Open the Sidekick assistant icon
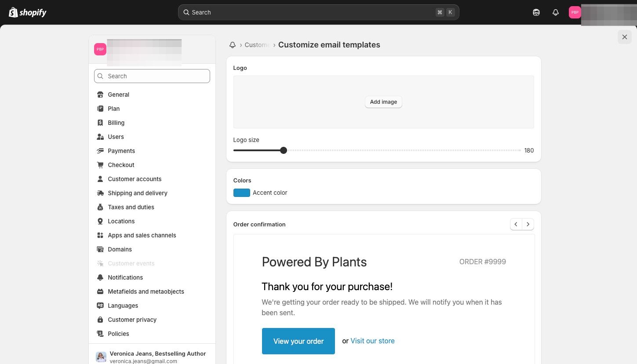 pyautogui.click(x=536, y=12)
